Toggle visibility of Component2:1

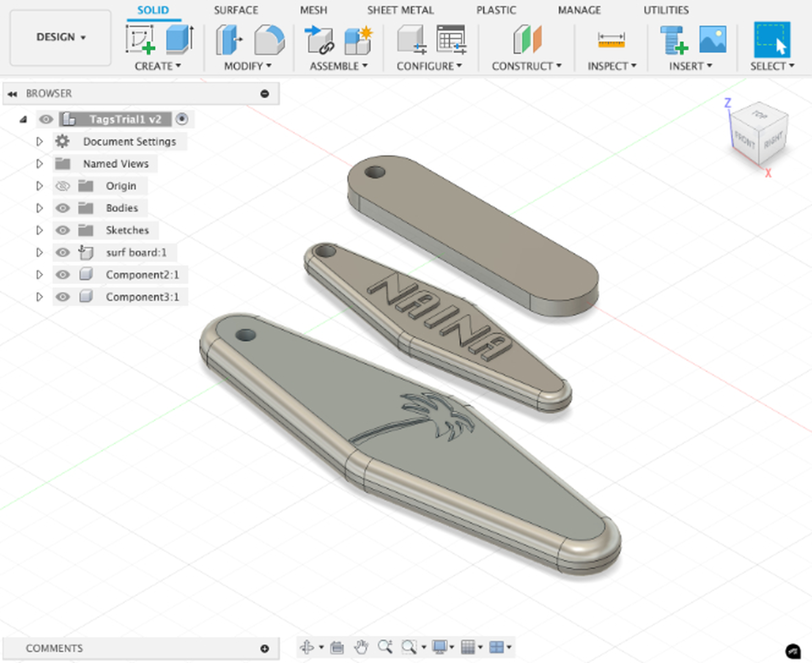pos(63,275)
